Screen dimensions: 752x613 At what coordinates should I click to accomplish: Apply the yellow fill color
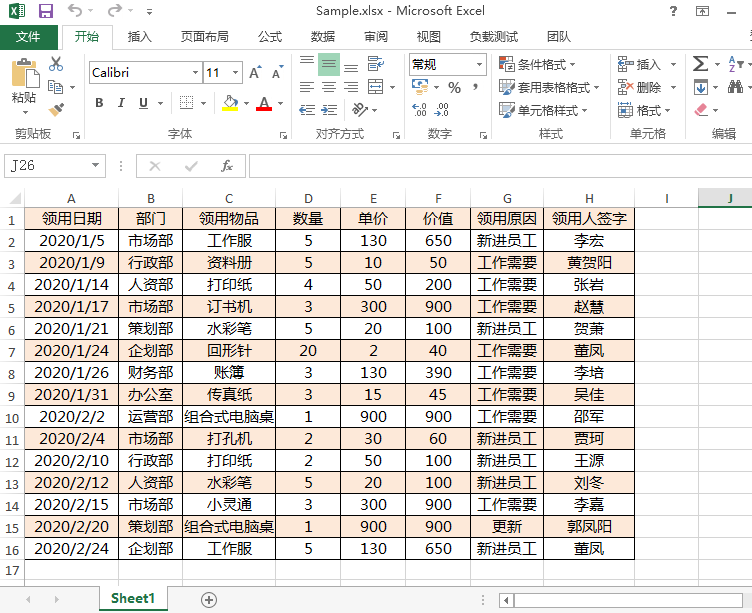[x=230, y=103]
